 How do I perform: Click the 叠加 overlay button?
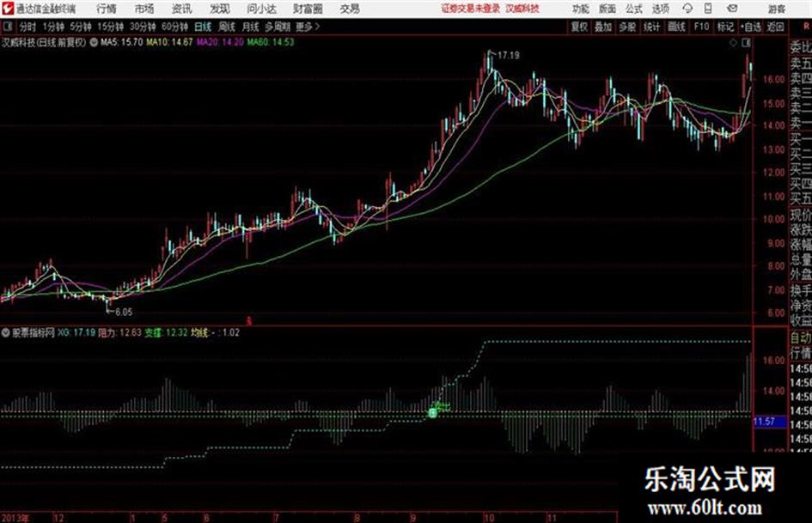pyautogui.click(x=603, y=27)
